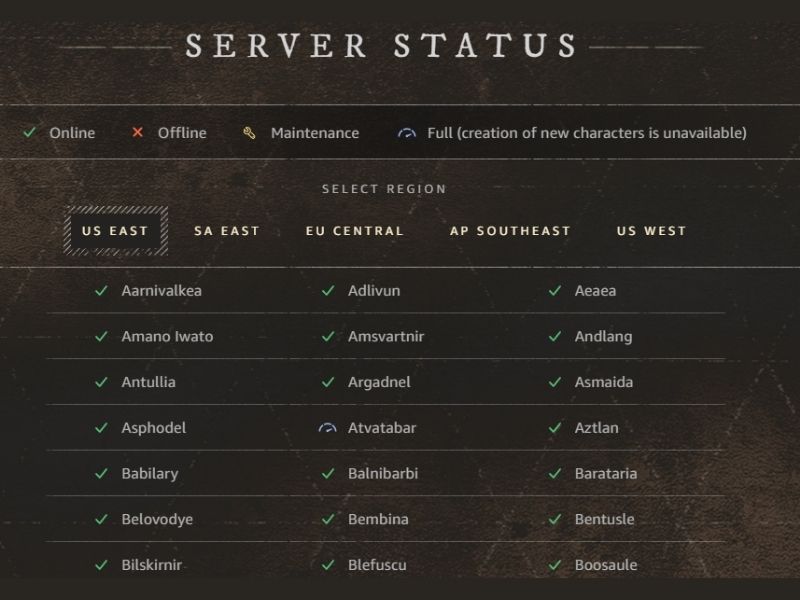Viewport: 800px width, 600px height.
Task: Click the green Online checkmark legend icon
Action: (31, 132)
